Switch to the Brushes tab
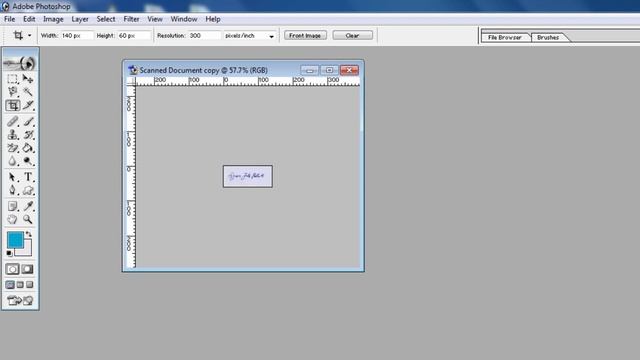640x360 pixels. tap(548, 38)
